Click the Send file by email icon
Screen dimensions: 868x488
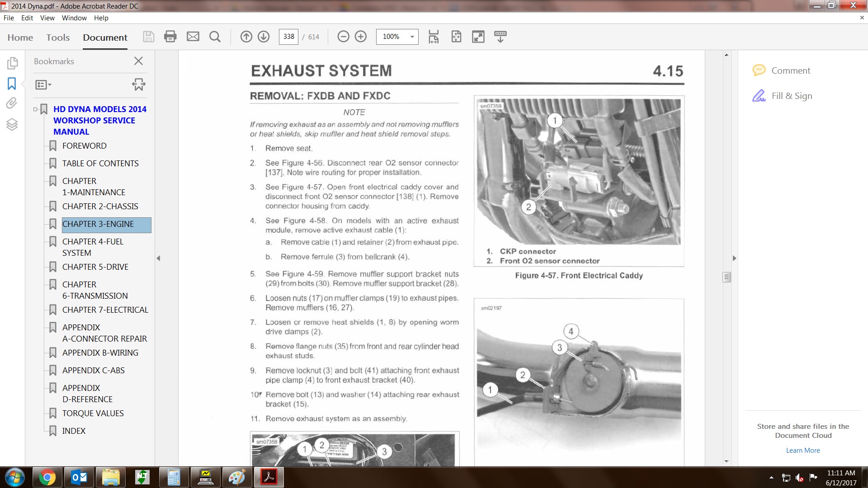(x=193, y=37)
